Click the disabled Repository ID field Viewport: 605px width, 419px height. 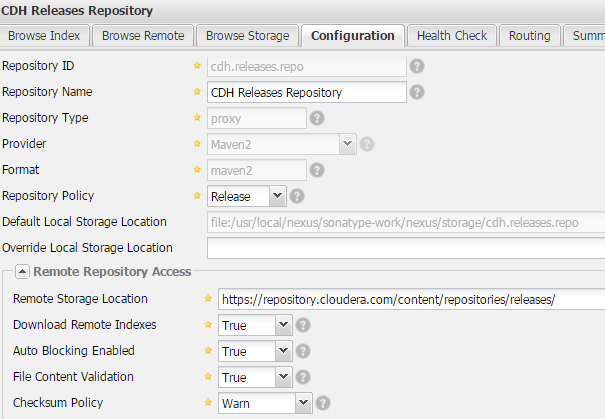[307, 66]
